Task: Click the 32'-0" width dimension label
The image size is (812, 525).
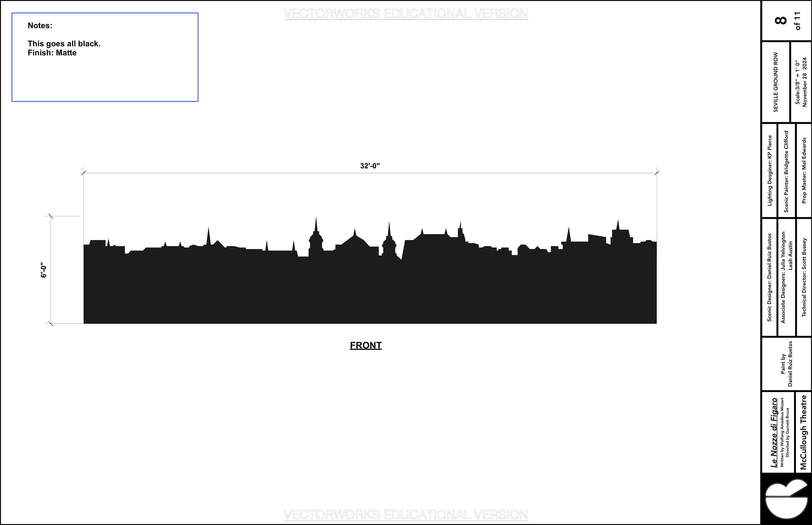Action: [370, 166]
